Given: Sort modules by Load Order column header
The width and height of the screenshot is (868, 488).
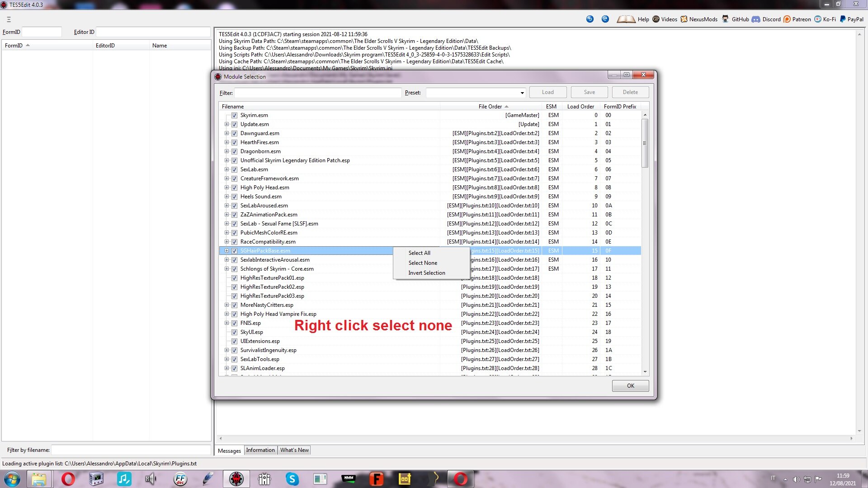Looking at the screenshot, I should pos(580,107).
